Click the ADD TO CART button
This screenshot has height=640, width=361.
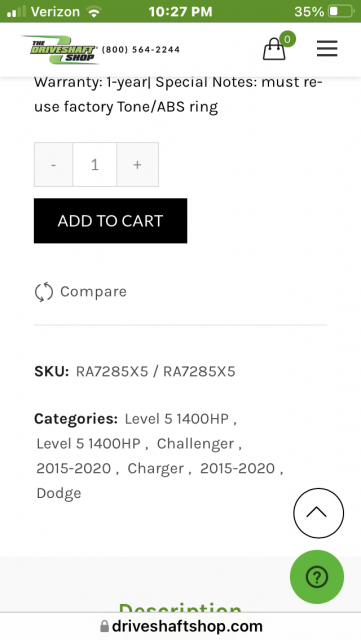[x=111, y=221]
